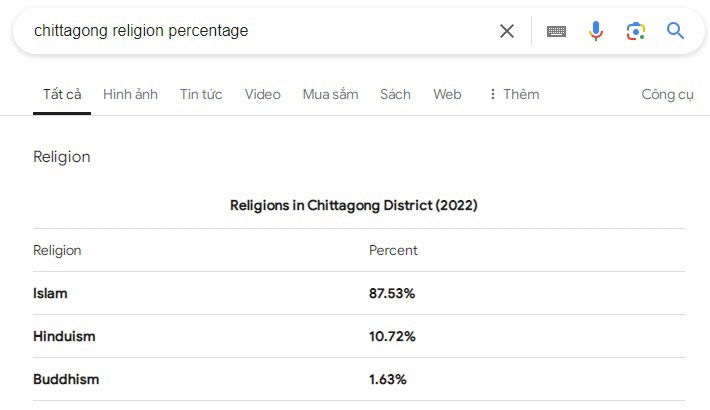The width and height of the screenshot is (710, 410).
Task: Click the blue magnifier search icon
Action: [x=676, y=31]
